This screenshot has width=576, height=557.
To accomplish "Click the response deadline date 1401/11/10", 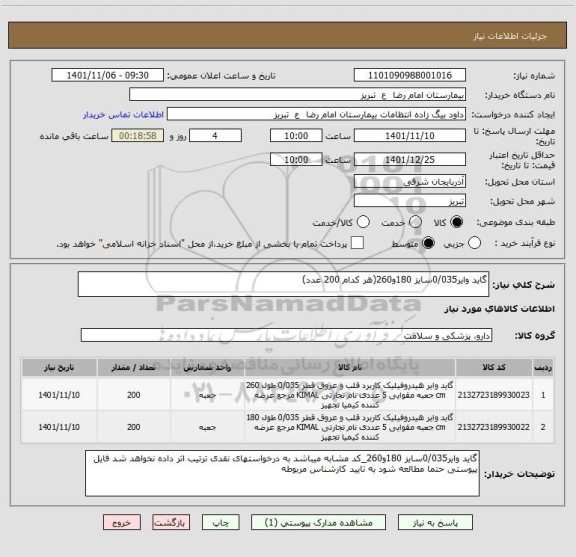I will pyautogui.click(x=410, y=136).
